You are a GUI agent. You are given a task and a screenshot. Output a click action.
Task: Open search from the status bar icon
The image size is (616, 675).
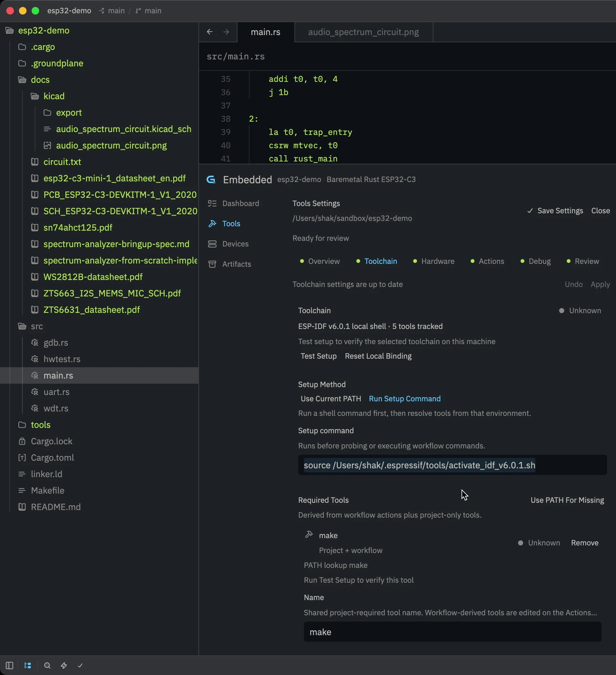pyautogui.click(x=47, y=665)
